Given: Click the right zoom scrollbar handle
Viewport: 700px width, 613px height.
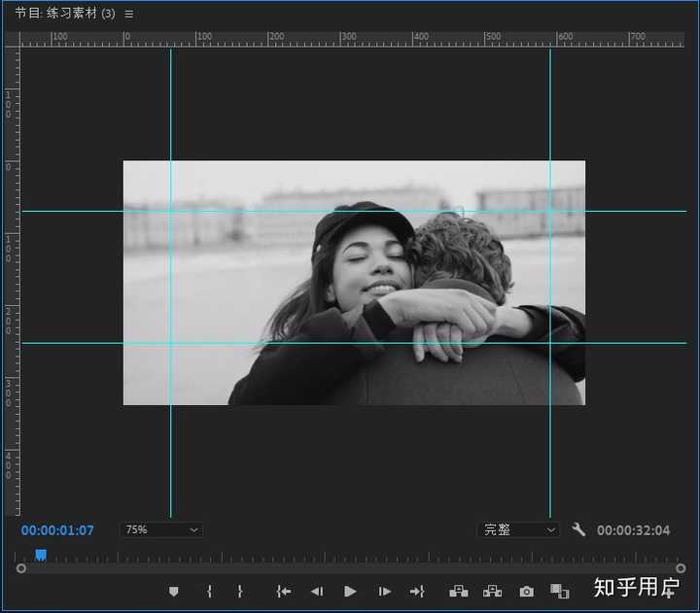Looking at the screenshot, I should 681,568.
